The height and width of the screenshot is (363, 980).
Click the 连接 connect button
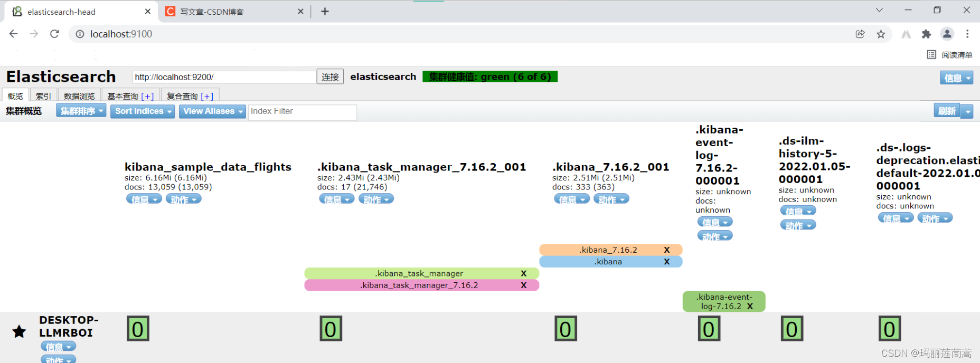330,77
